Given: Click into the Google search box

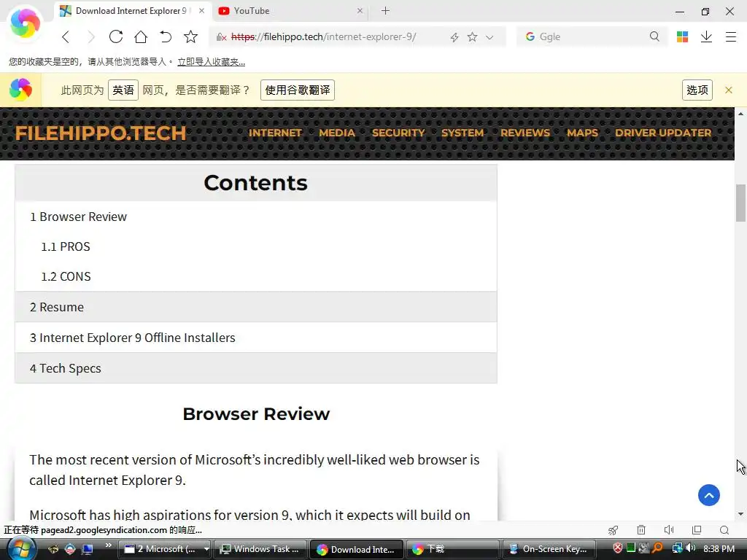Looking at the screenshot, I should point(591,36).
